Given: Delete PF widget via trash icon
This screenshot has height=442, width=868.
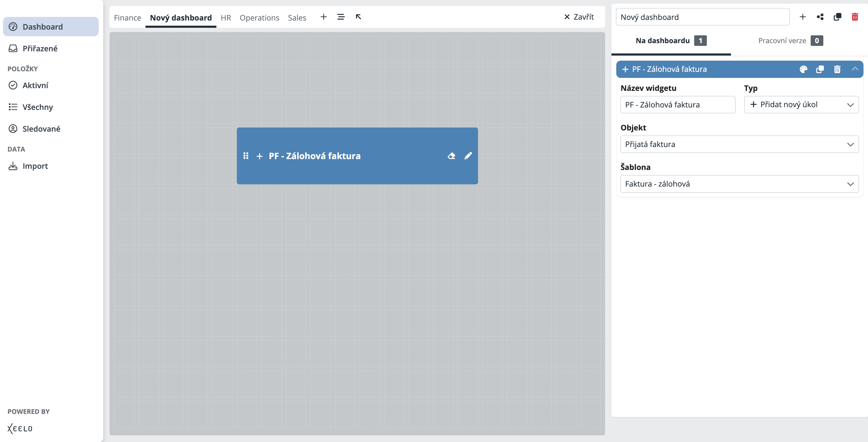Looking at the screenshot, I should pos(837,69).
